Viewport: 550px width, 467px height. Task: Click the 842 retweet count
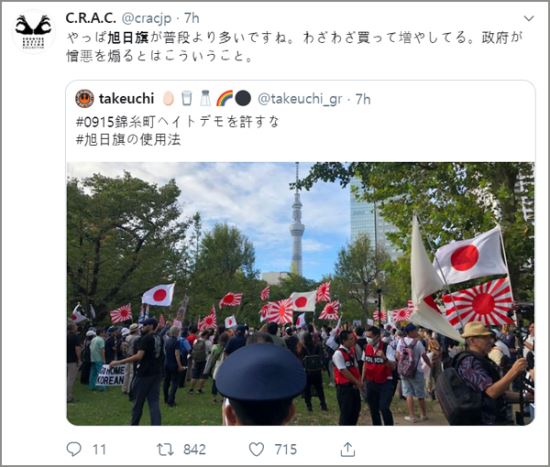(x=195, y=449)
